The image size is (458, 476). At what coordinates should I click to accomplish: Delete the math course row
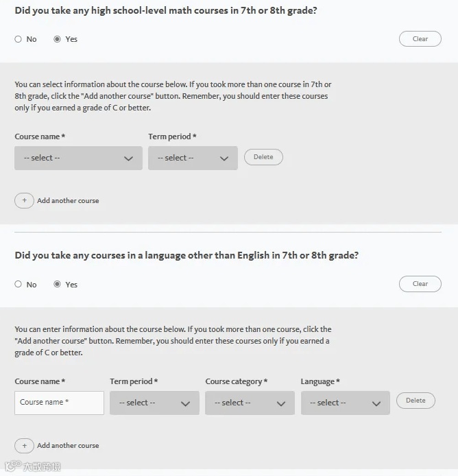point(263,157)
